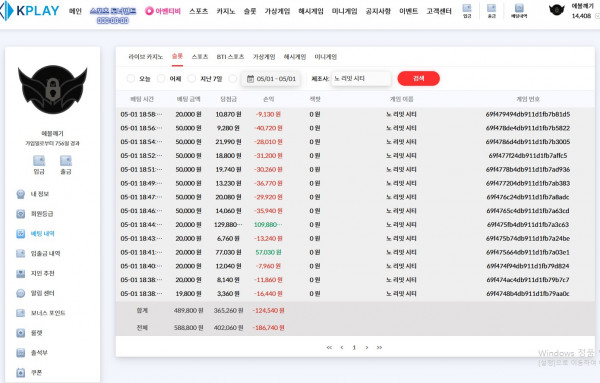Open 메인 in top navigation
This screenshot has width=600, height=383.
[75, 11]
